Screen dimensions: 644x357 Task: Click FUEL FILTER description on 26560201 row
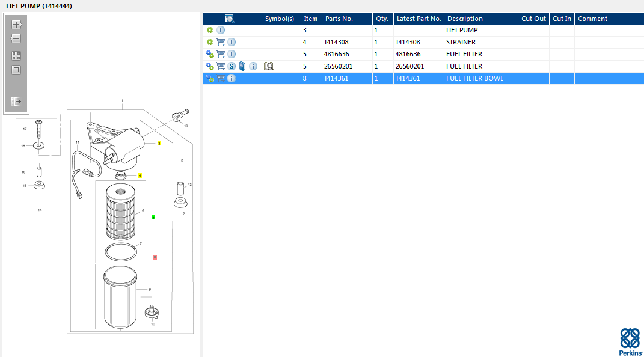pos(481,66)
